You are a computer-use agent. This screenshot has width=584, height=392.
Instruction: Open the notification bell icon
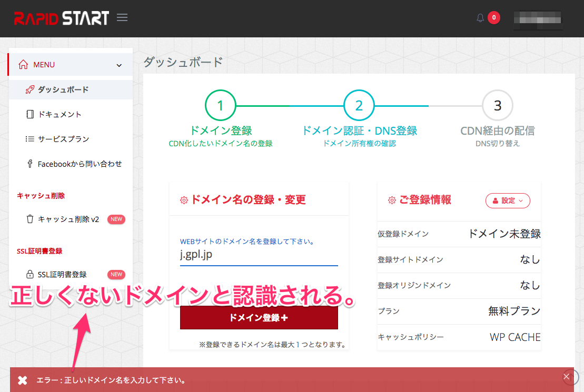coord(480,18)
